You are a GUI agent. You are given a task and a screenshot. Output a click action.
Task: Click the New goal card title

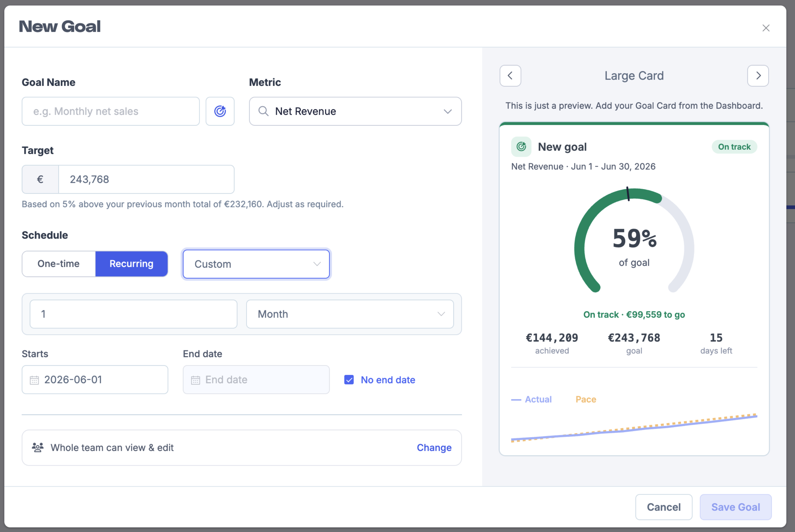(x=562, y=147)
